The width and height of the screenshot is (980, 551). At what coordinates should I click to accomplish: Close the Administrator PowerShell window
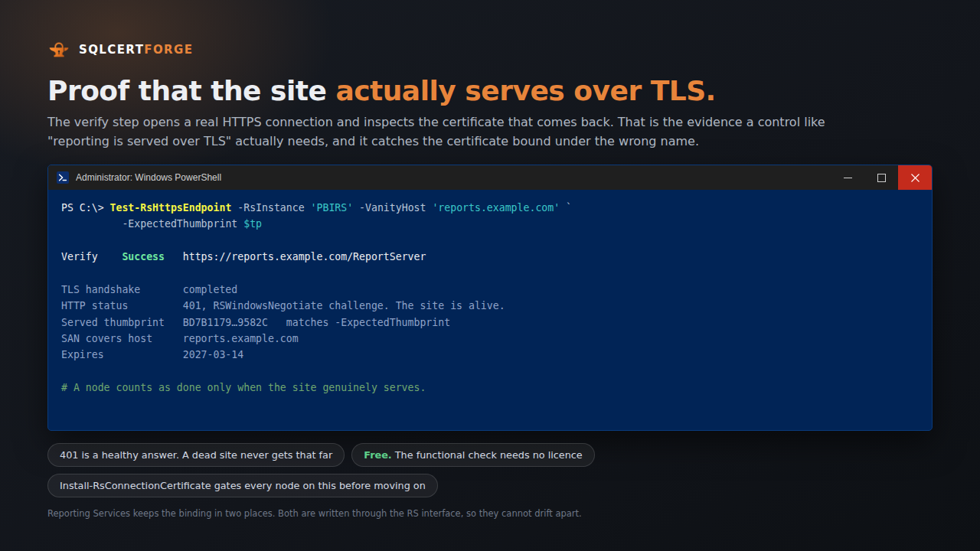[915, 178]
